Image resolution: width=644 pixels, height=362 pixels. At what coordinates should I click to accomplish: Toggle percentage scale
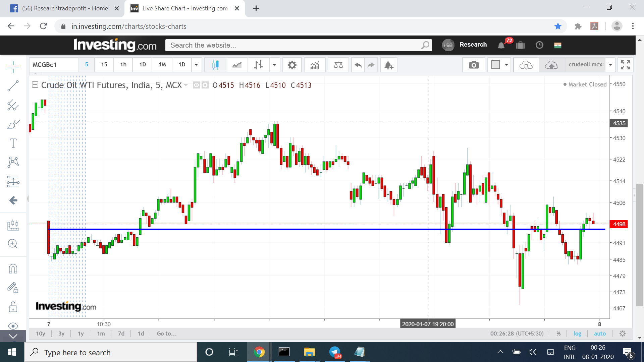(558, 334)
